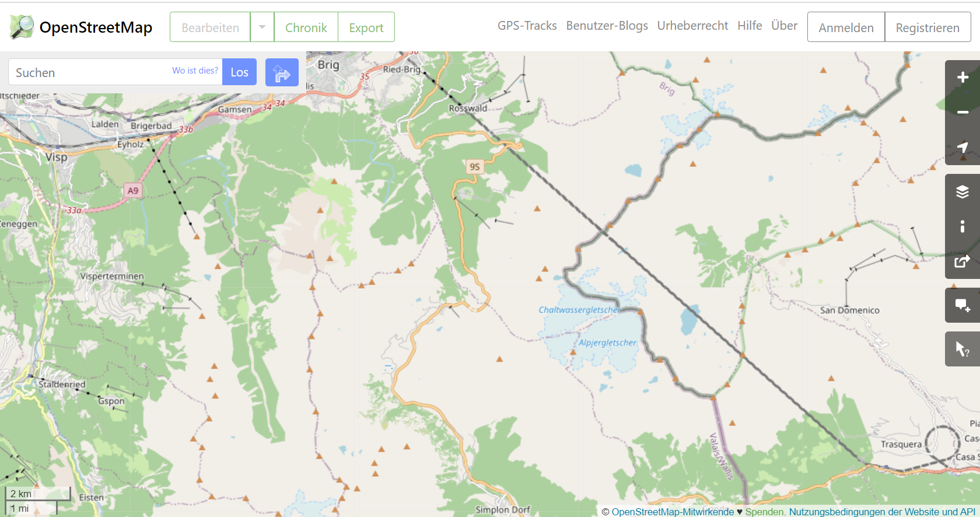Click the Brigerbad place label

tap(151, 126)
